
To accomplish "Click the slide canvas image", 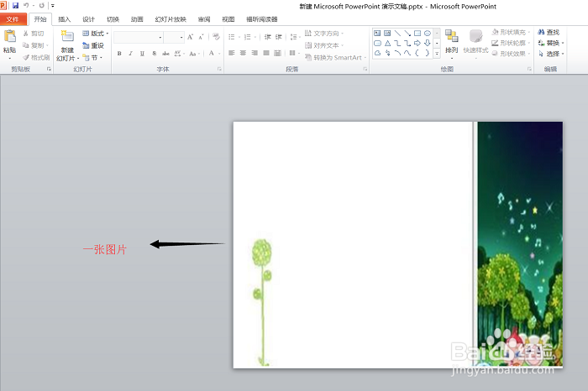I will 398,244.
